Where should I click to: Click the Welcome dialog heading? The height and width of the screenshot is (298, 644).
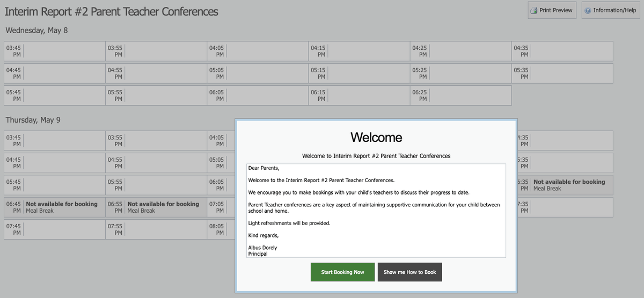(376, 137)
